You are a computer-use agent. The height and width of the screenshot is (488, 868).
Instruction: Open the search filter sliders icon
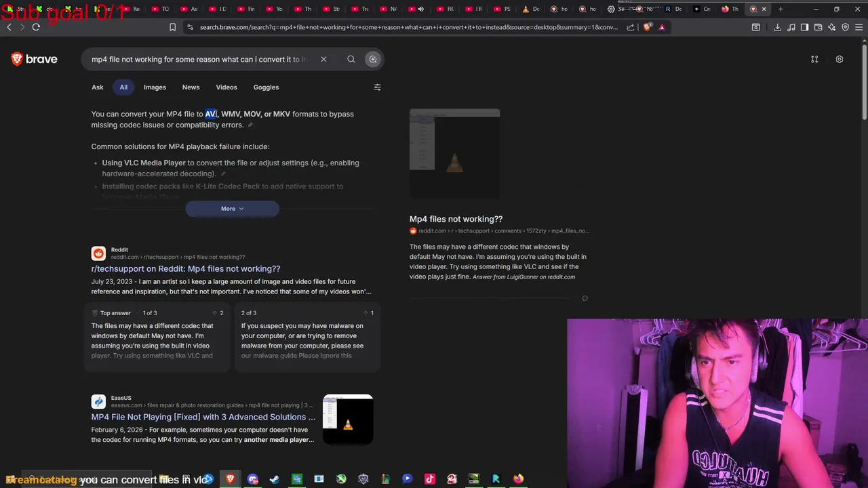coord(378,87)
